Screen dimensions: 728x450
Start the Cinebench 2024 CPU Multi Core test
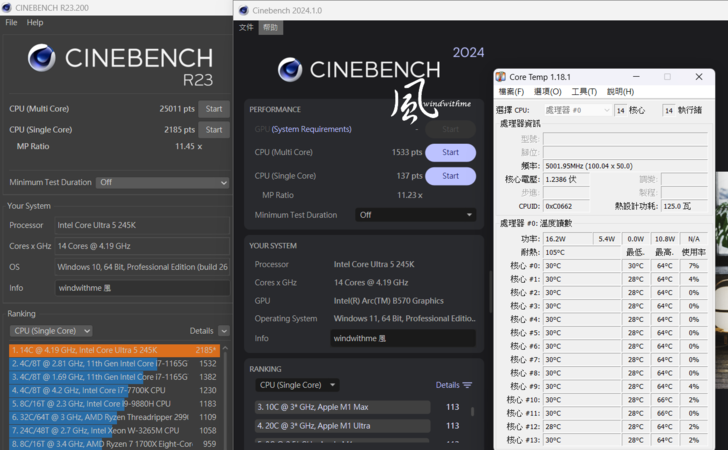450,153
